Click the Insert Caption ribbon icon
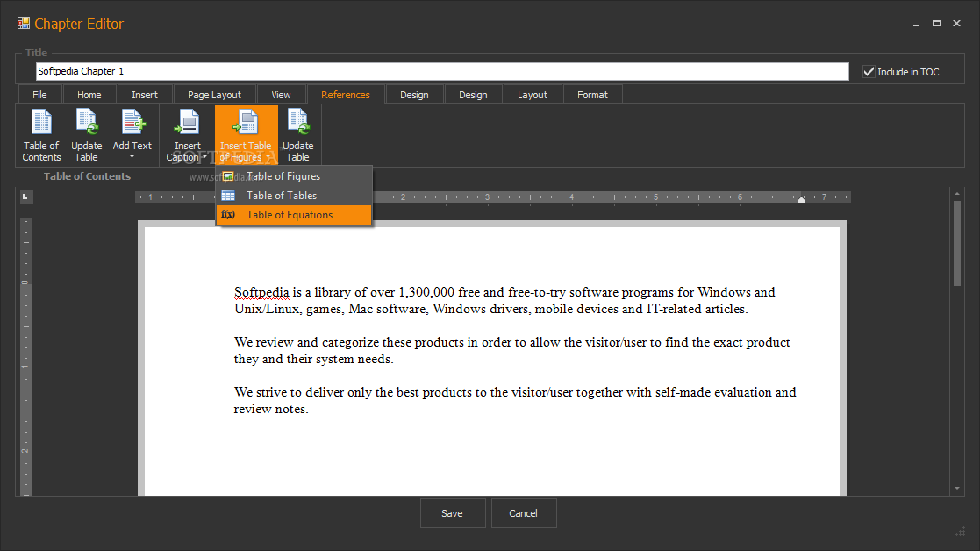980x551 pixels. pos(187,123)
